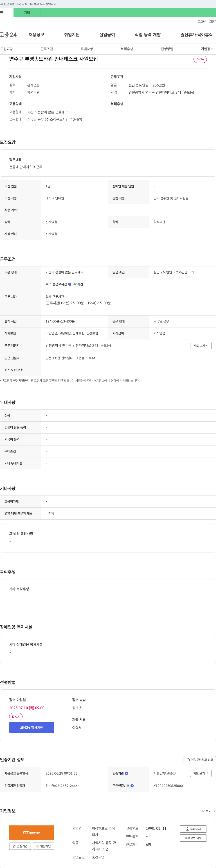Expand 지도 보기 for 근무 예정지

(x=201, y=346)
